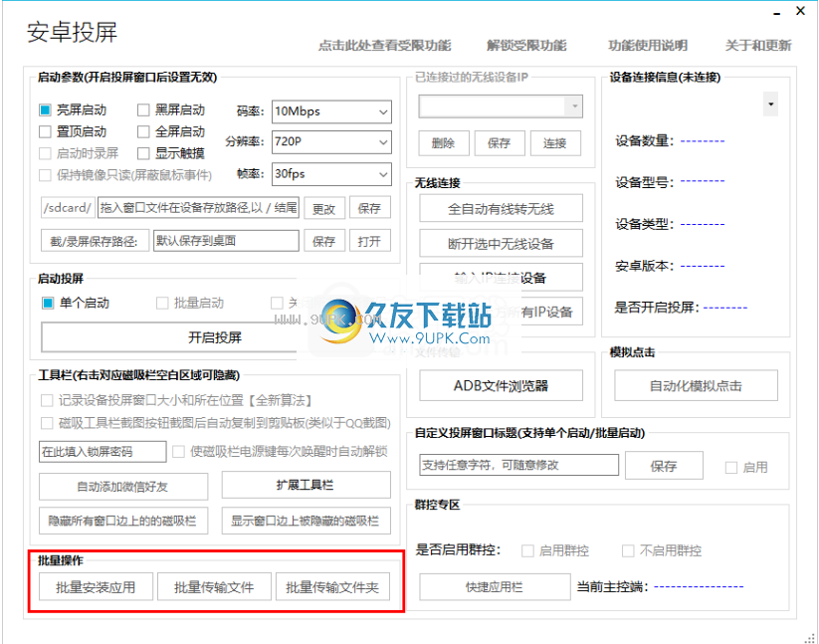Focus the 在此填入锁屏密码 field
Image resolution: width=819 pixels, height=644 pixels.
102,452
